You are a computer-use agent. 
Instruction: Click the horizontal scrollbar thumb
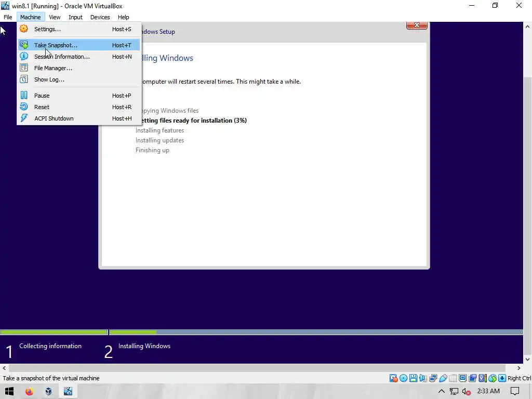[x=257, y=368]
